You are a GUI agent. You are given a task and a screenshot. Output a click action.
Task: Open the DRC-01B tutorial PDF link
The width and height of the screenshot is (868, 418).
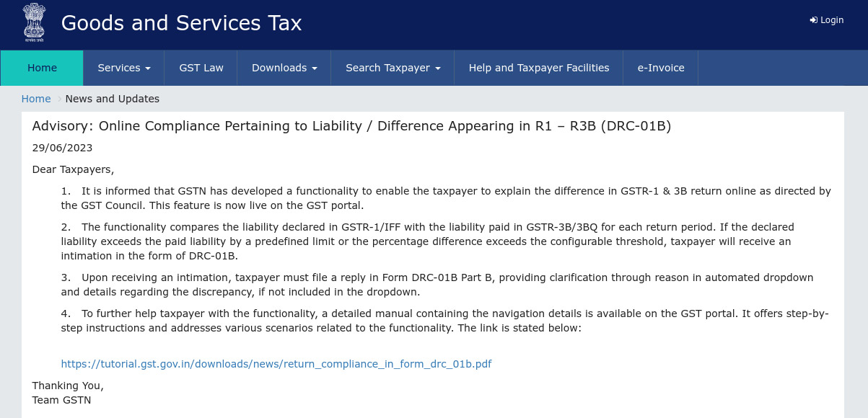coord(276,364)
